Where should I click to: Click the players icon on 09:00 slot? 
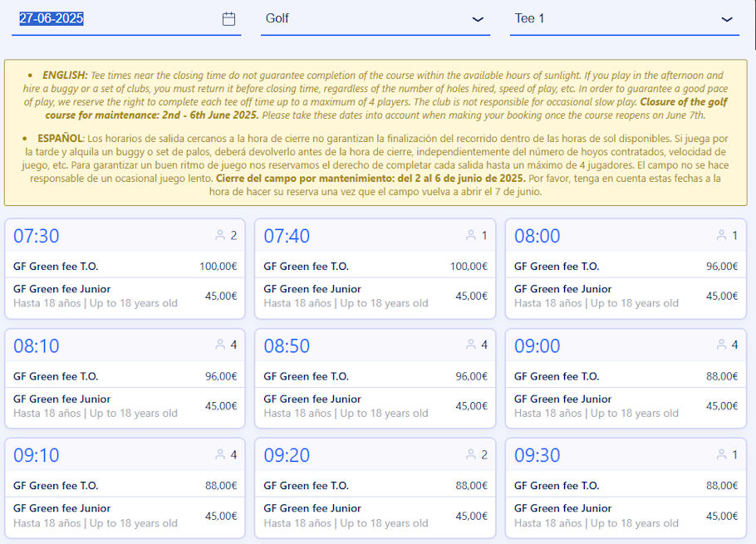[x=721, y=346]
